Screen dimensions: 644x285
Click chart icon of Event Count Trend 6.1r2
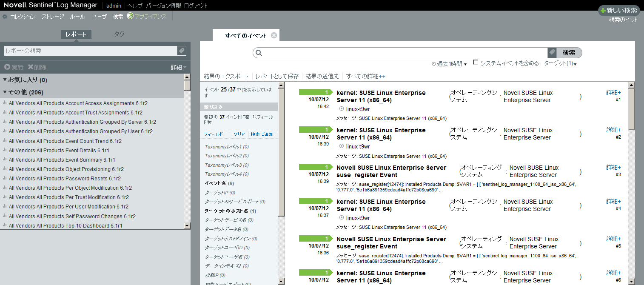[x=5, y=141]
